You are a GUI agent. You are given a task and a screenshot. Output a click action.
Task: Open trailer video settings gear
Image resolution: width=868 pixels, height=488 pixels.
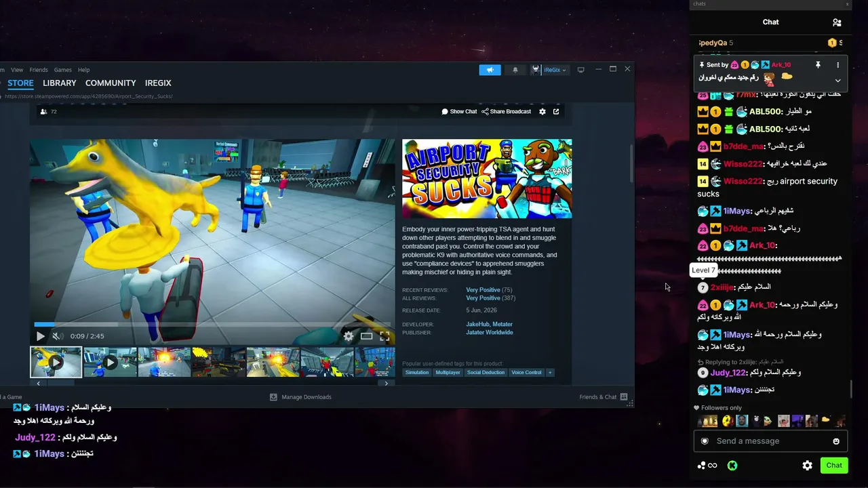tap(349, 336)
